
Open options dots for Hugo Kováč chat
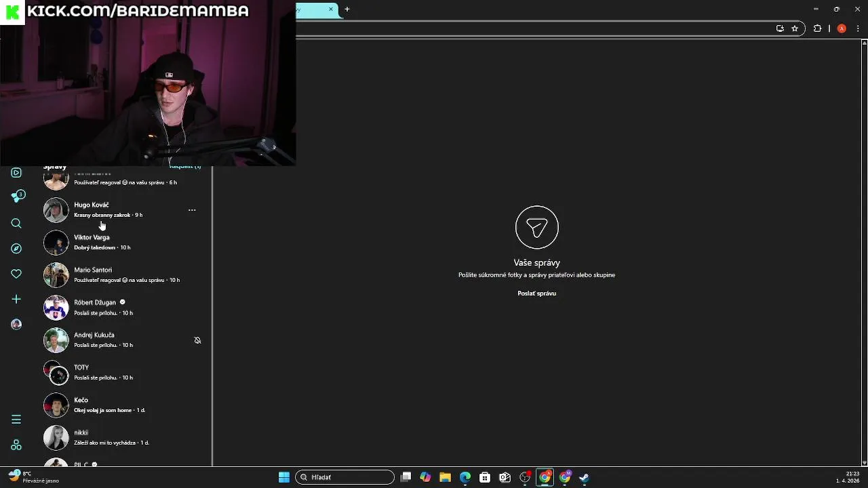(x=192, y=210)
